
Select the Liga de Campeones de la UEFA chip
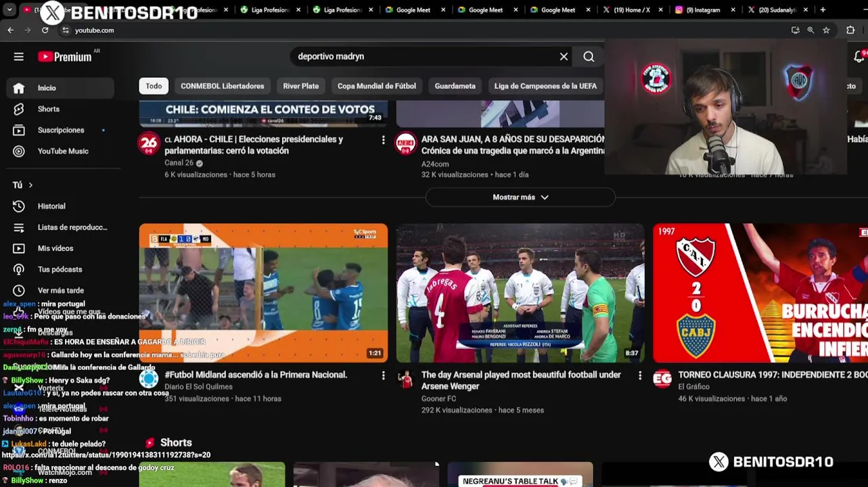(545, 86)
